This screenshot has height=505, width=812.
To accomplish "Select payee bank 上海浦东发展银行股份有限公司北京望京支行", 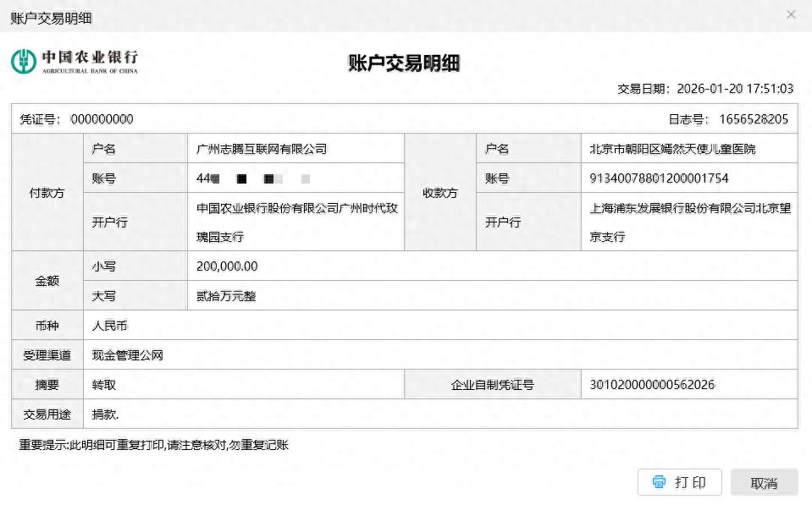I will pos(690,222).
